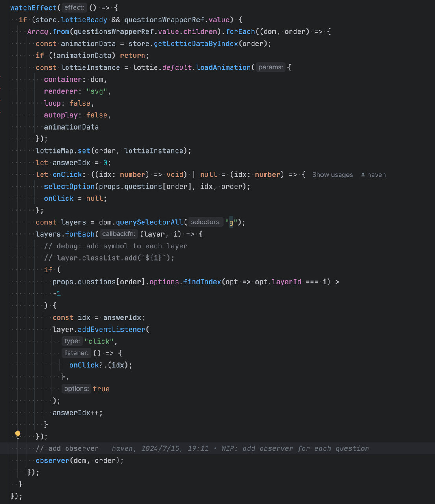Click the 'listener:' inlay hint
Image resolution: width=435 pixels, height=504 pixels.
pyautogui.click(x=76, y=353)
